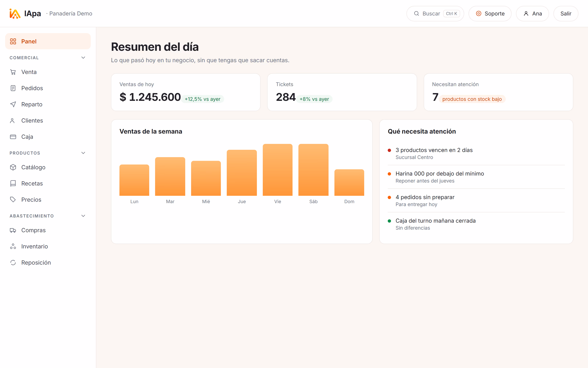Click the Ctrl K shortcut hint

pyautogui.click(x=451, y=14)
